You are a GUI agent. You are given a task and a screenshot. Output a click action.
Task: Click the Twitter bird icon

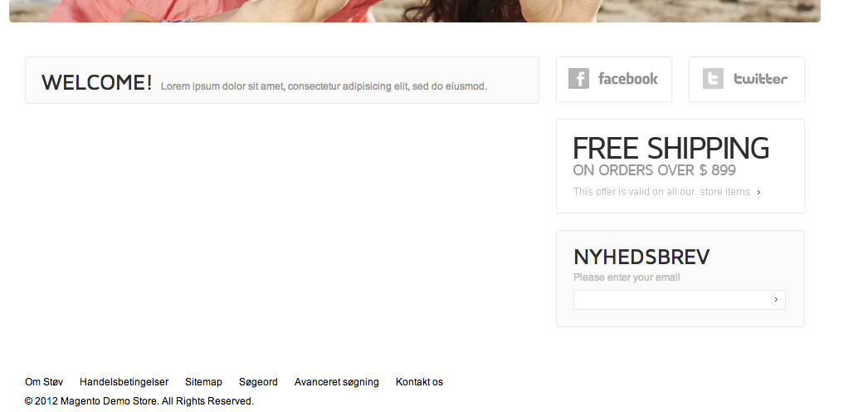tap(713, 79)
